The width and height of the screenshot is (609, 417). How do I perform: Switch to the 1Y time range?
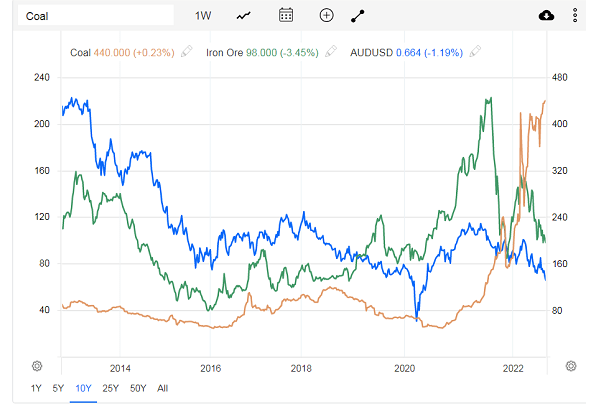coord(37,388)
